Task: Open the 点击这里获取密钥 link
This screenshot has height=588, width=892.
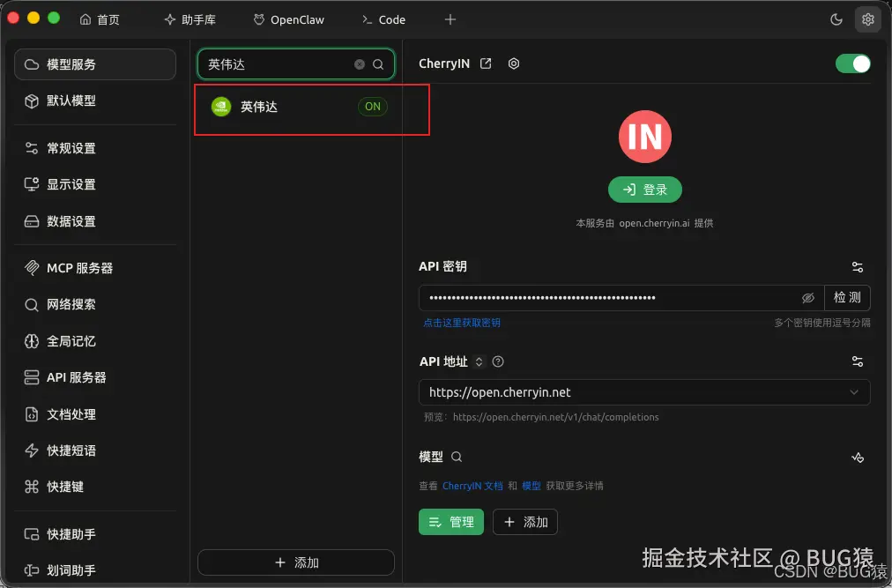Action: 461,323
